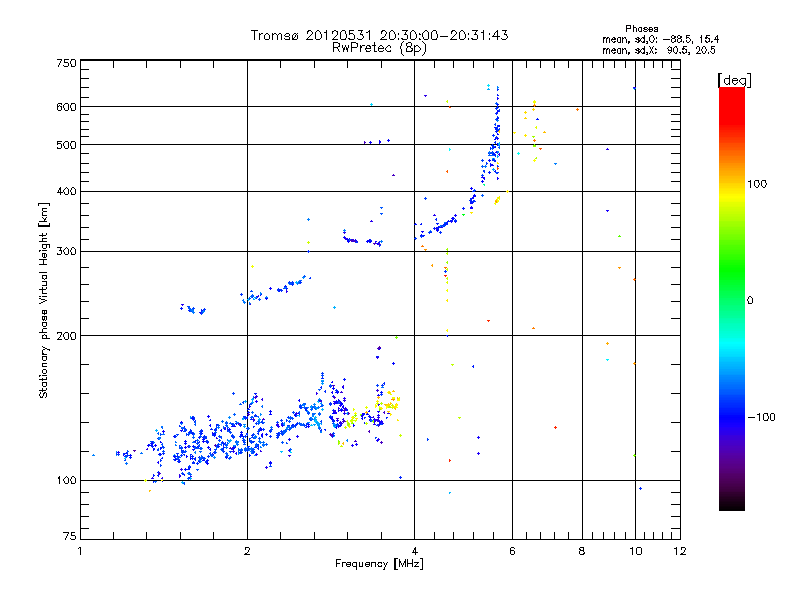Click the y-axis tick label "500"
Image resolution: width=800 pixels, height=600 pixels.
(66, 145)
